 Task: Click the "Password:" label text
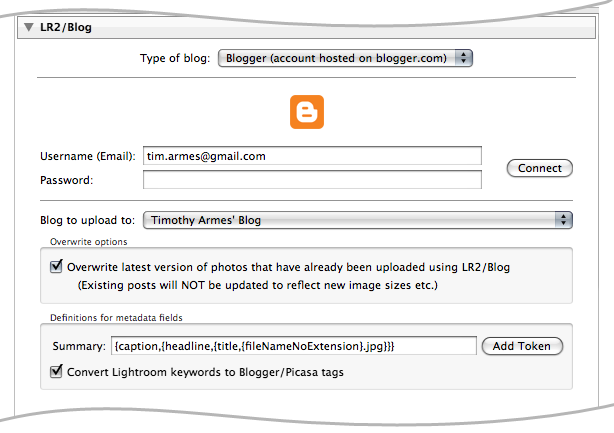coord(66,180)
